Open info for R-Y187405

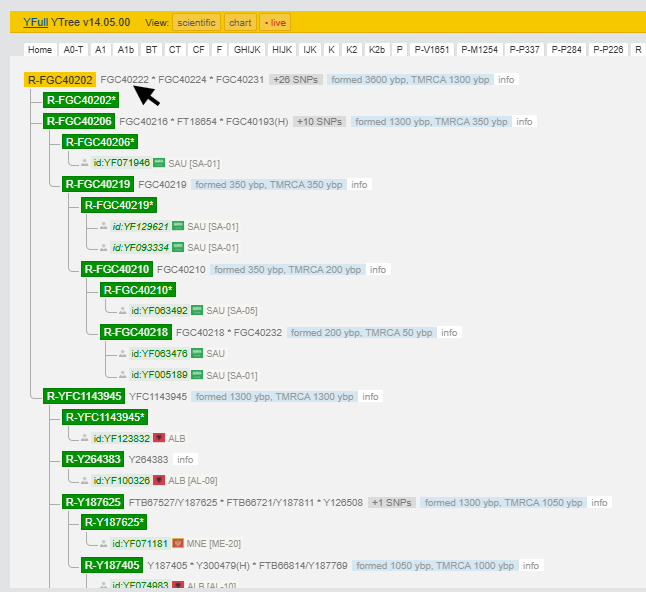(x=531, y=566)
